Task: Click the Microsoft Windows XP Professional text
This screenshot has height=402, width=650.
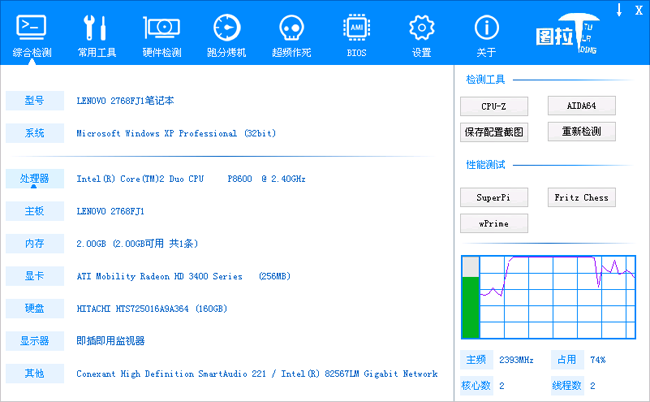Action: 176,133
